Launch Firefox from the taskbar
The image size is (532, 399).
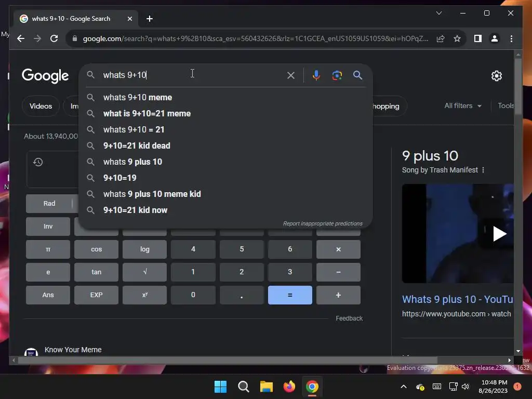[289, 387]
